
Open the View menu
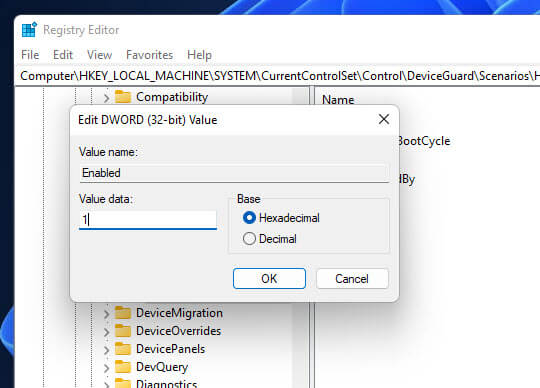(x=99, y=55)
